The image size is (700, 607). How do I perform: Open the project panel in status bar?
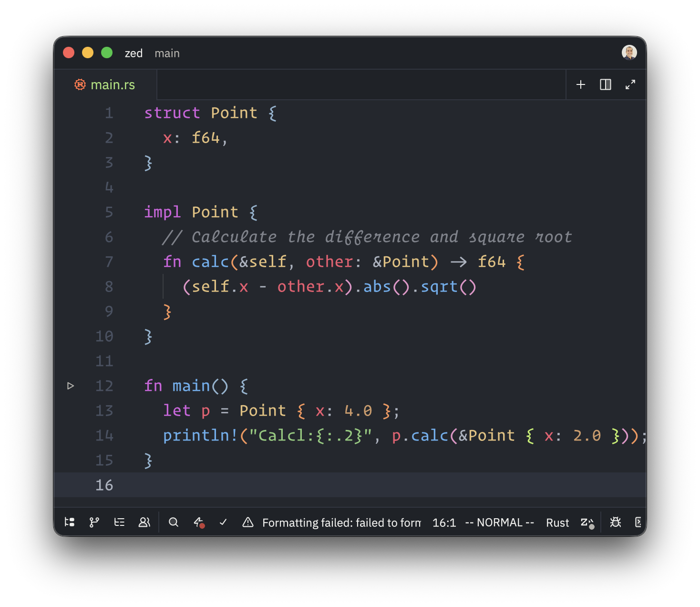pyautogui.click(x=70, y=523)
